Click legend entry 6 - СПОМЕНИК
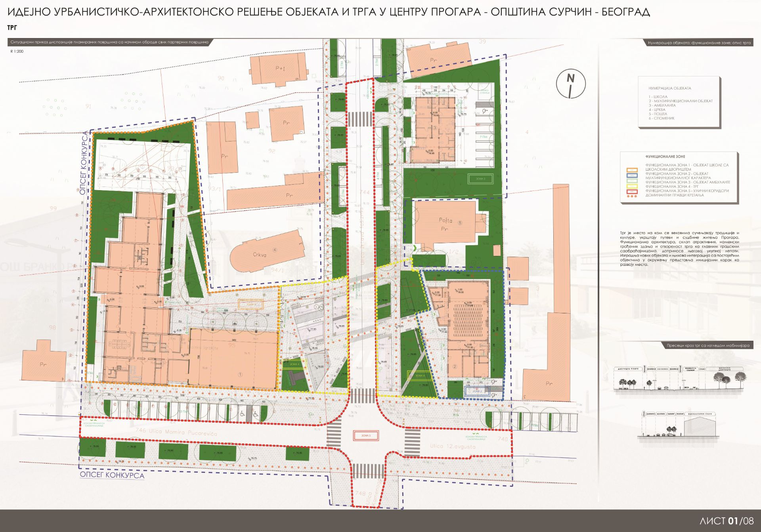The height and width of the screenshot is (532, 761). point(661,118)
